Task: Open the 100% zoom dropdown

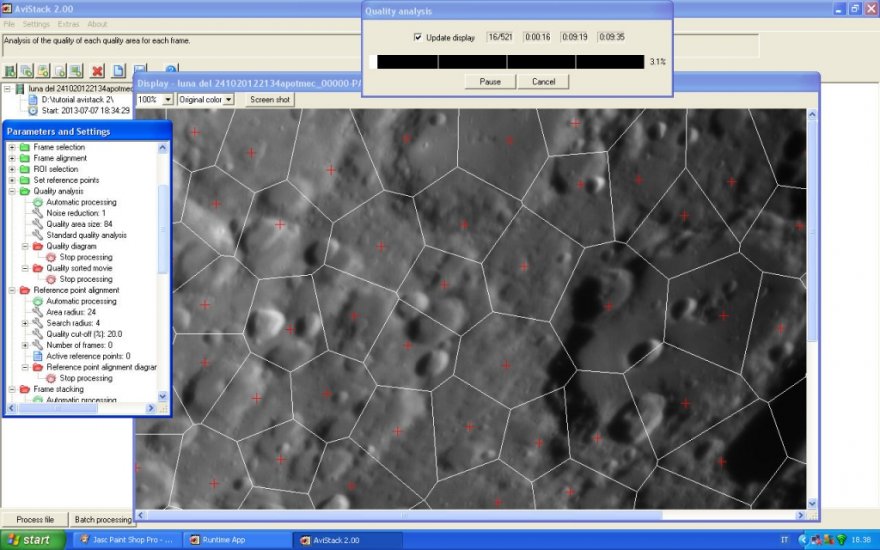Action: coord(167,100)
